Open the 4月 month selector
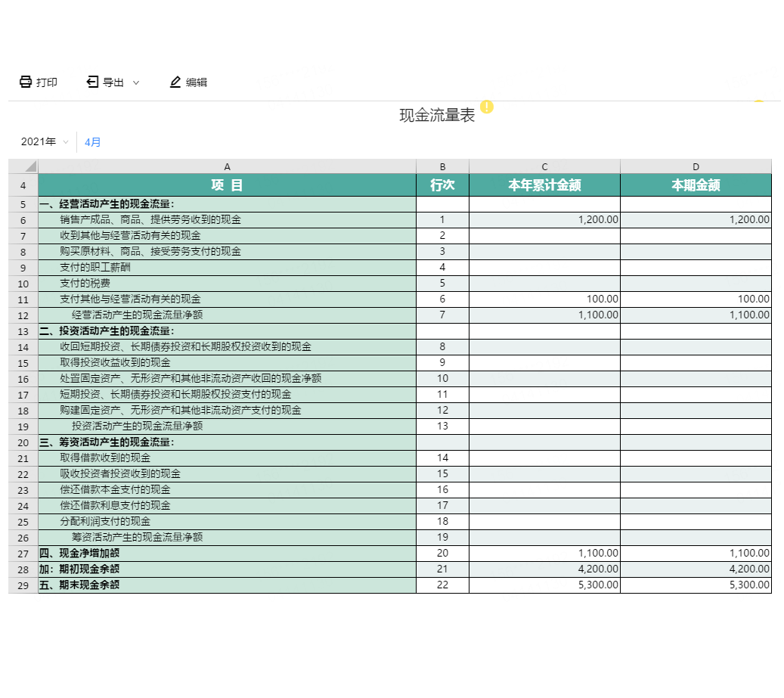This screenshot has height=698, width=784. (x=92, y=142)
